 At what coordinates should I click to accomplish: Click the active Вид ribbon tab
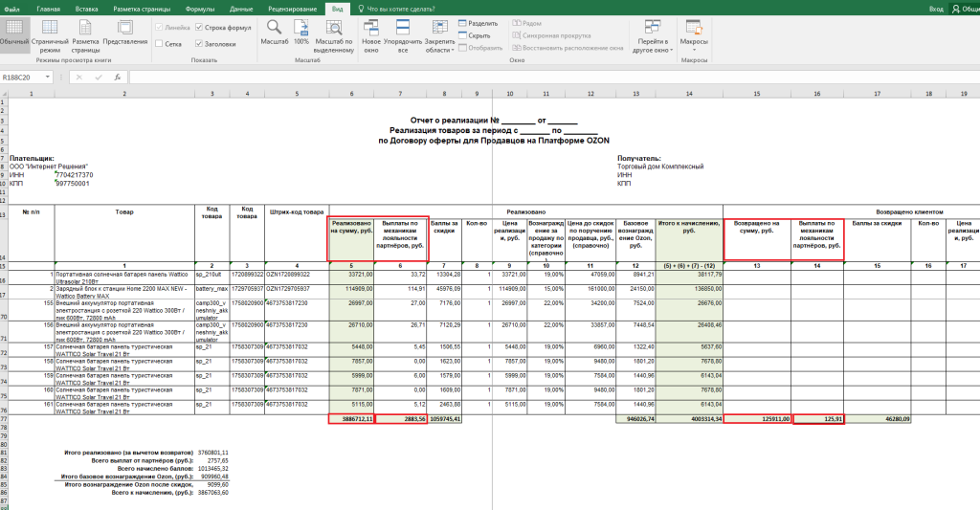pos(338,10)
